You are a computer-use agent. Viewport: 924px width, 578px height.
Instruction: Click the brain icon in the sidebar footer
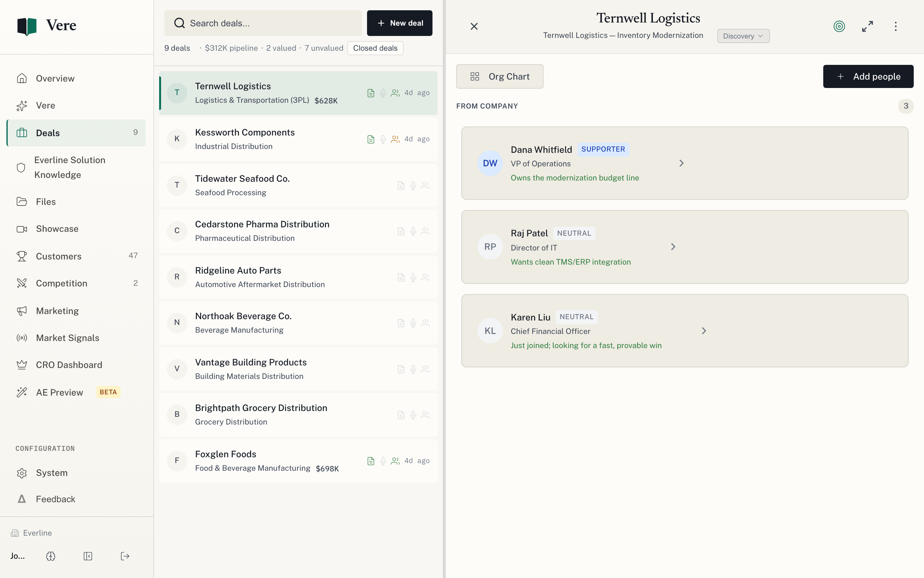[x=51, y=556]
